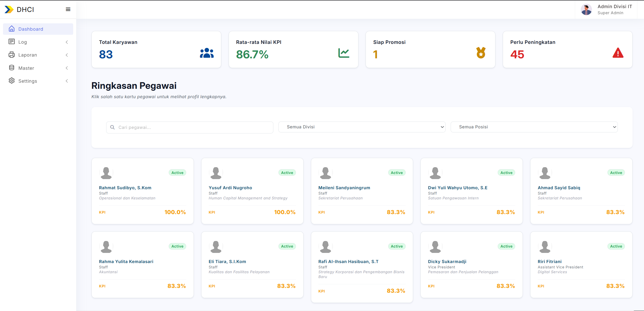Click the Settings gear icon
Image resolution: width=644 pixels, height=311 pixels.
pyautogui.click(x=12, y=81)
